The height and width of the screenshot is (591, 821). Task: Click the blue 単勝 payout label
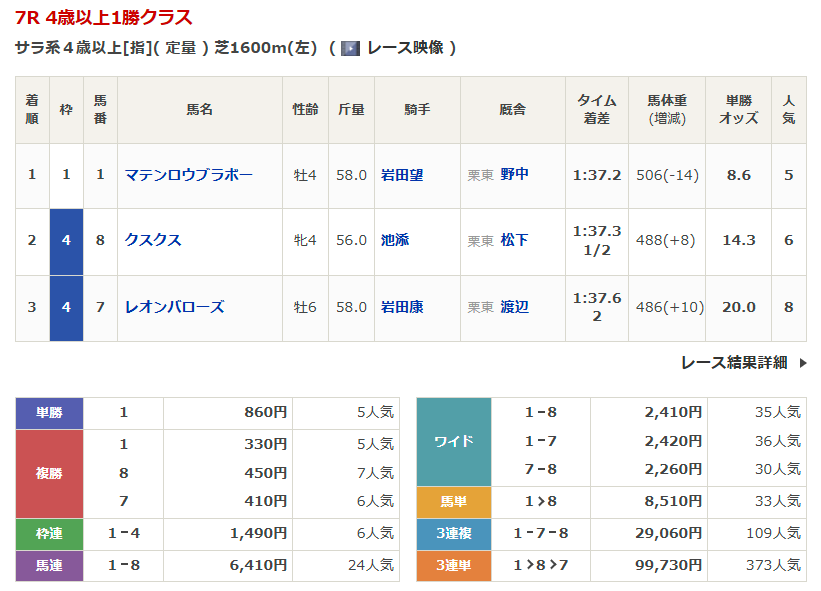tap(49, 412)
